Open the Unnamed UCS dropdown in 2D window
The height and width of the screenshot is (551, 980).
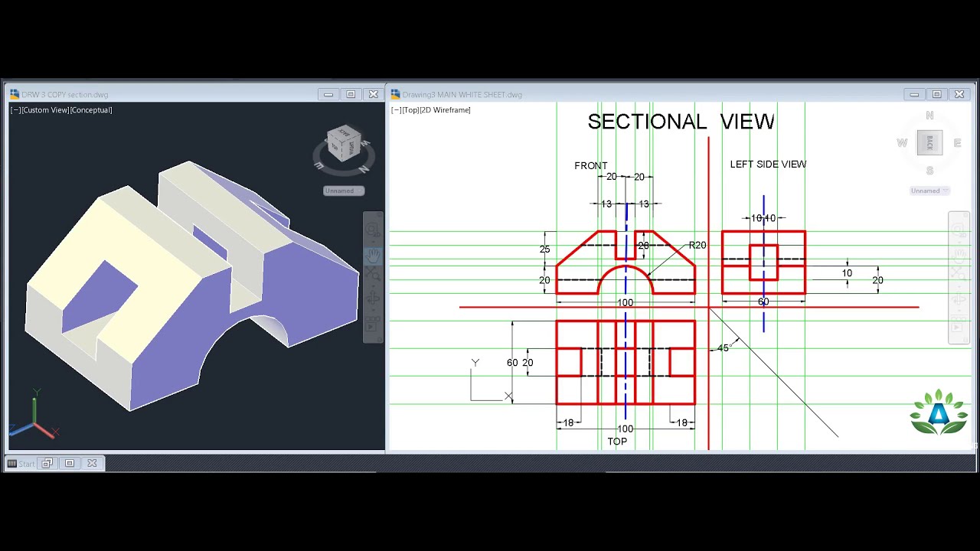pyautogui.click(x=929, y=191)
